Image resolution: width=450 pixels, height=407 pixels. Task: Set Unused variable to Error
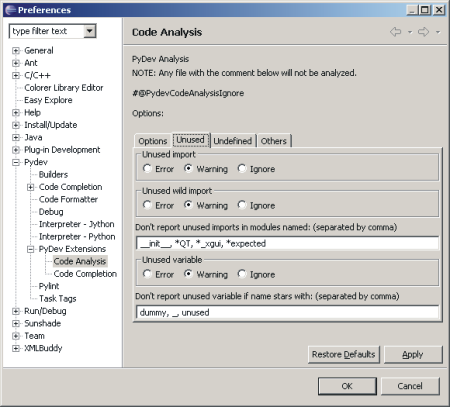[147, 274]
